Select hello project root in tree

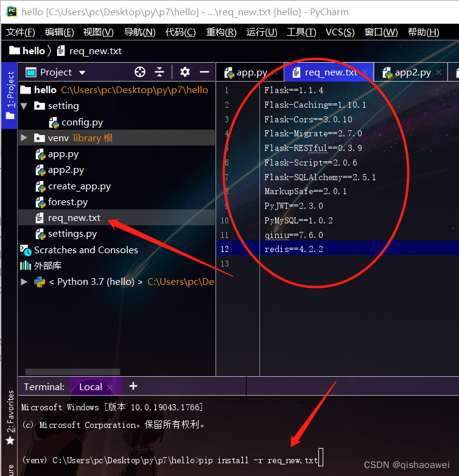116,90
